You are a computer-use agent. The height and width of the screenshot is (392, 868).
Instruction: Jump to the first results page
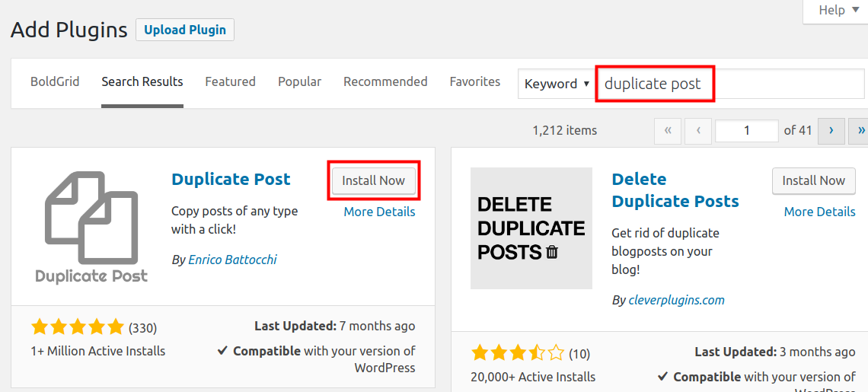[668, 130]
